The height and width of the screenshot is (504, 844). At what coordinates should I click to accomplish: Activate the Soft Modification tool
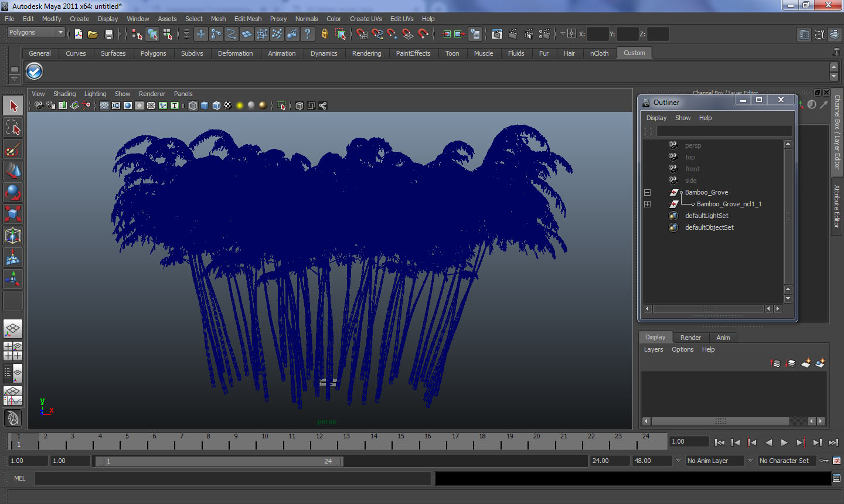13,257
